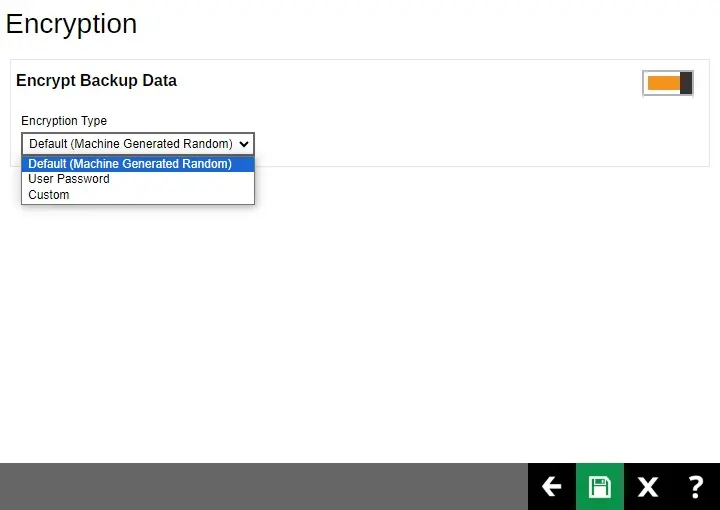Toggle the Encrypt Backup Data switch off
This screenshot has width=720, height=510.
[668, 83]
